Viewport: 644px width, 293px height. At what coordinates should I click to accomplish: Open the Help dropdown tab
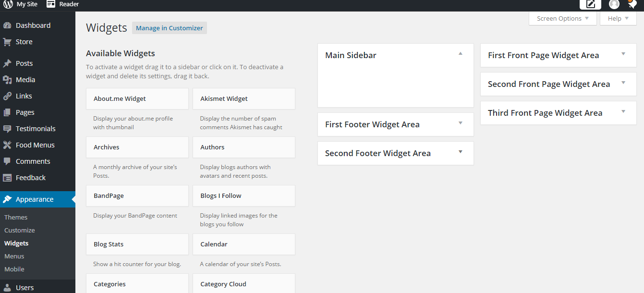pos(618,18)
